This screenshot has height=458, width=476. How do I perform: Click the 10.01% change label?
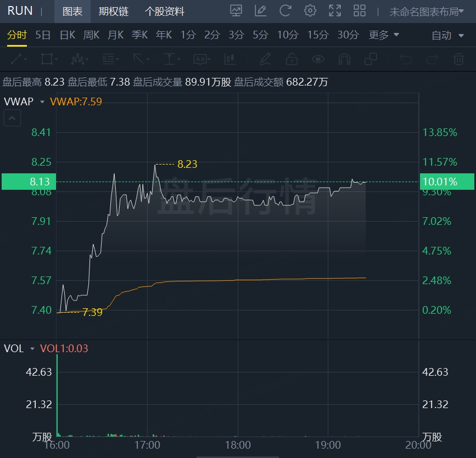point(447,182)
